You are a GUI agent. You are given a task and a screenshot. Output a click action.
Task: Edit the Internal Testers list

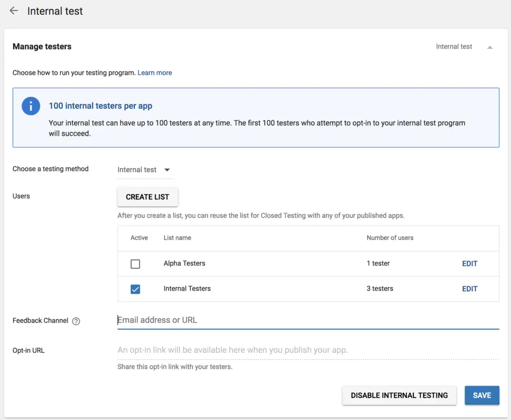(x=470, y=289)
